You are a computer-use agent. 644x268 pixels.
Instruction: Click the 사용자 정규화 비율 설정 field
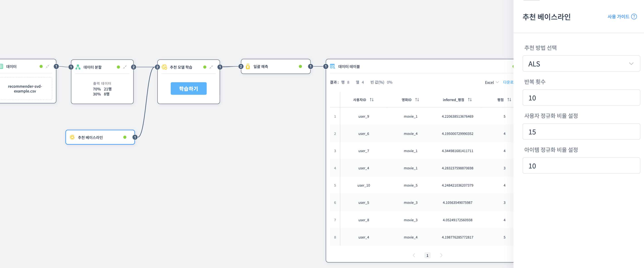tap(581, 132)
